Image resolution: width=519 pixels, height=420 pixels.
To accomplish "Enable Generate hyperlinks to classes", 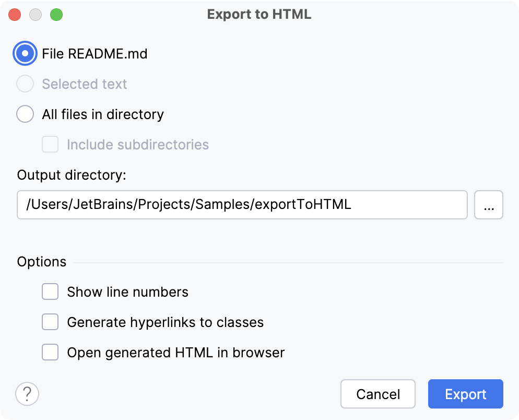I will point(50,322).
